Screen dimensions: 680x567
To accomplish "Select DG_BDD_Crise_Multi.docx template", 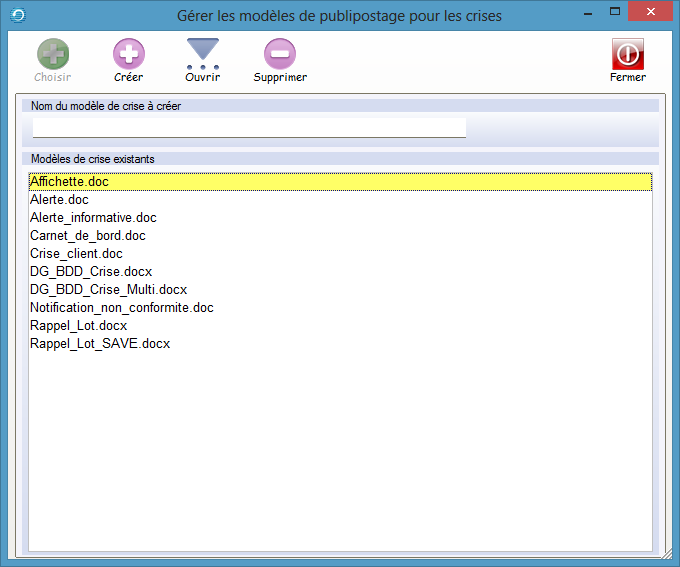I will [108, 290].
